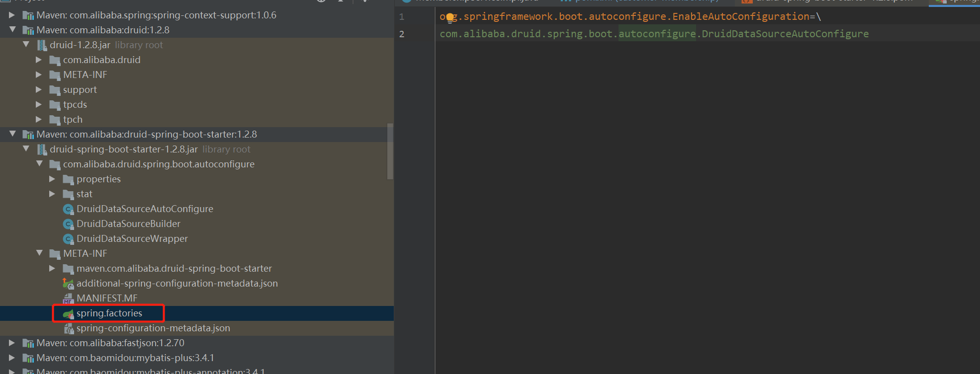Expand the tpcds folder

point(38,105)
